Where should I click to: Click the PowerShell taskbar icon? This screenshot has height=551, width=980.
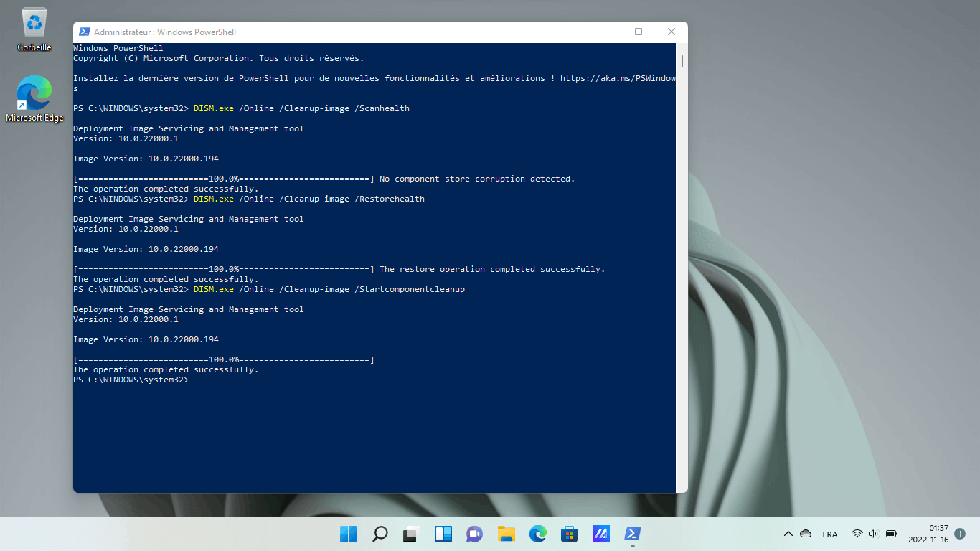point(633,534)
